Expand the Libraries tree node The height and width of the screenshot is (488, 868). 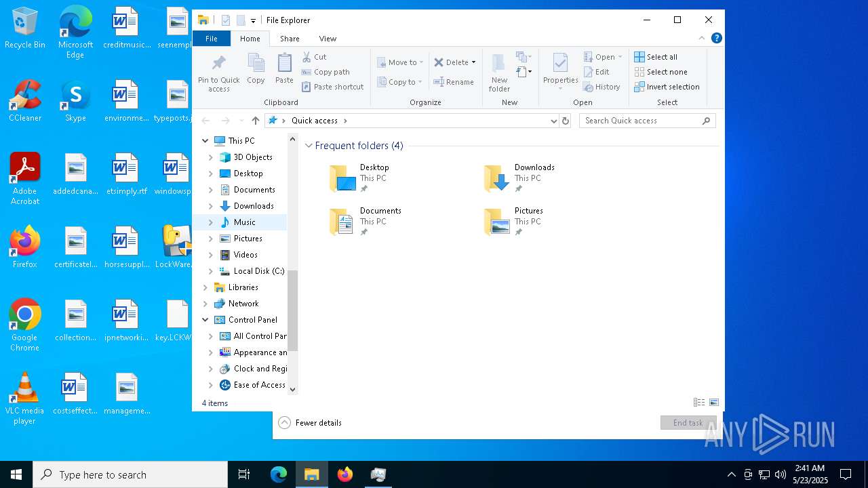point(205,287)
